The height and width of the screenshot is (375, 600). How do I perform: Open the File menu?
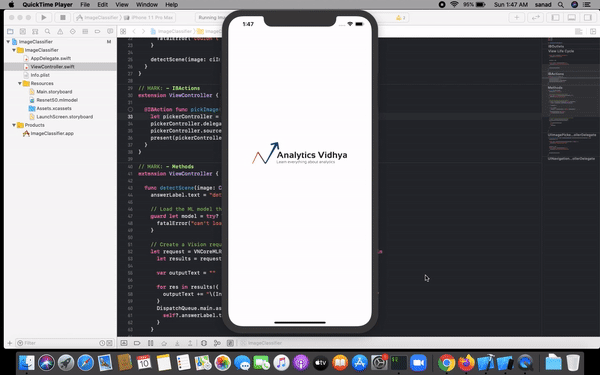(x=85, y=5)
